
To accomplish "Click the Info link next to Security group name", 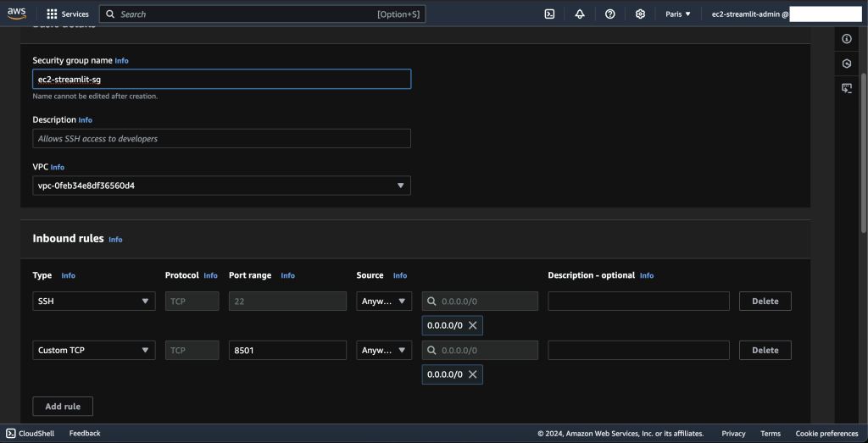I will click(122, 61).
